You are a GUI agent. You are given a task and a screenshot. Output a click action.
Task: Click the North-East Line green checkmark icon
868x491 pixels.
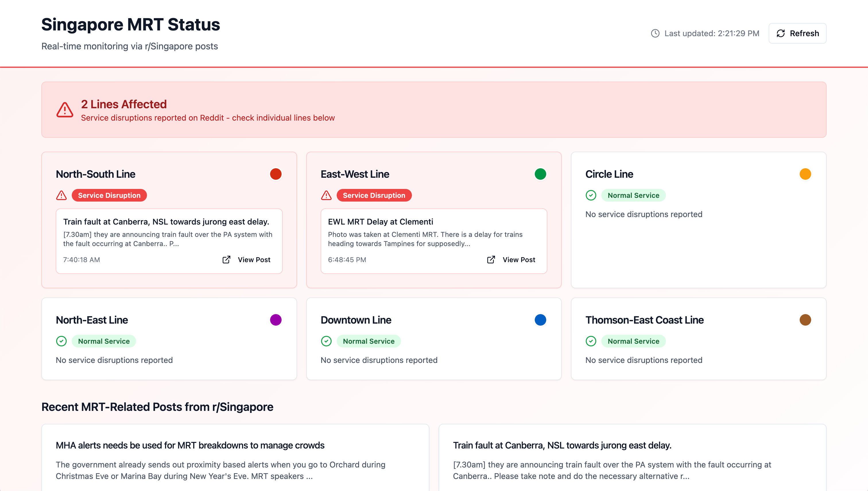(61, 341)
